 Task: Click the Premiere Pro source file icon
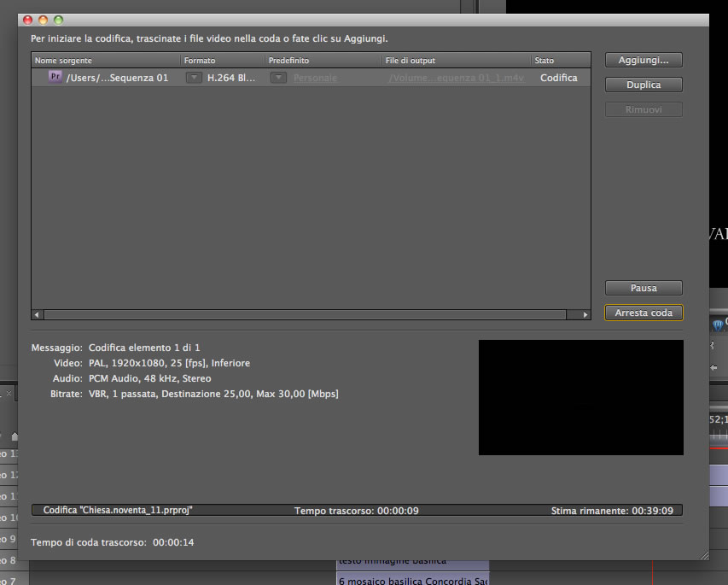(x=55, y=77)
